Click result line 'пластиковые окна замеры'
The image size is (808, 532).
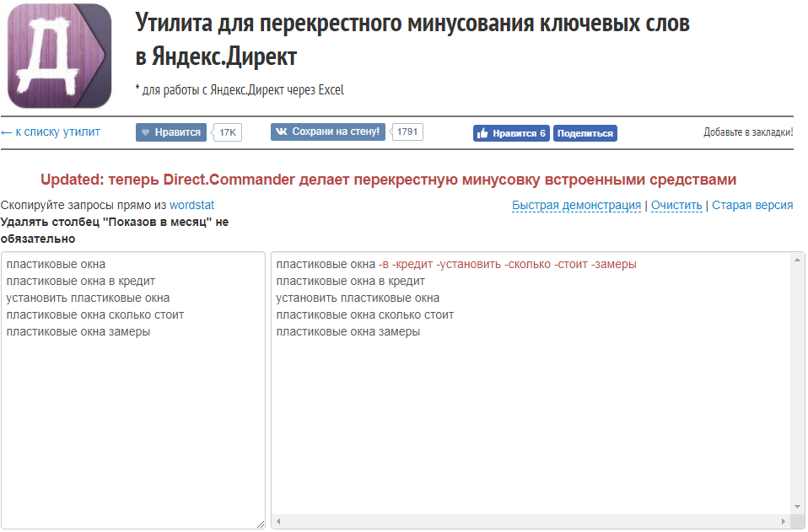[347, 331]
